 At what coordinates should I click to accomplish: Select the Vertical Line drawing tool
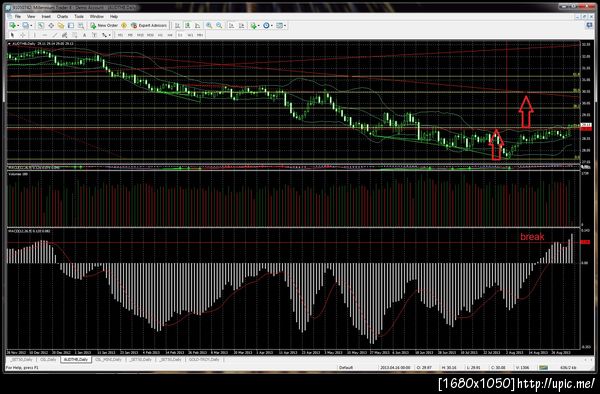35,35
